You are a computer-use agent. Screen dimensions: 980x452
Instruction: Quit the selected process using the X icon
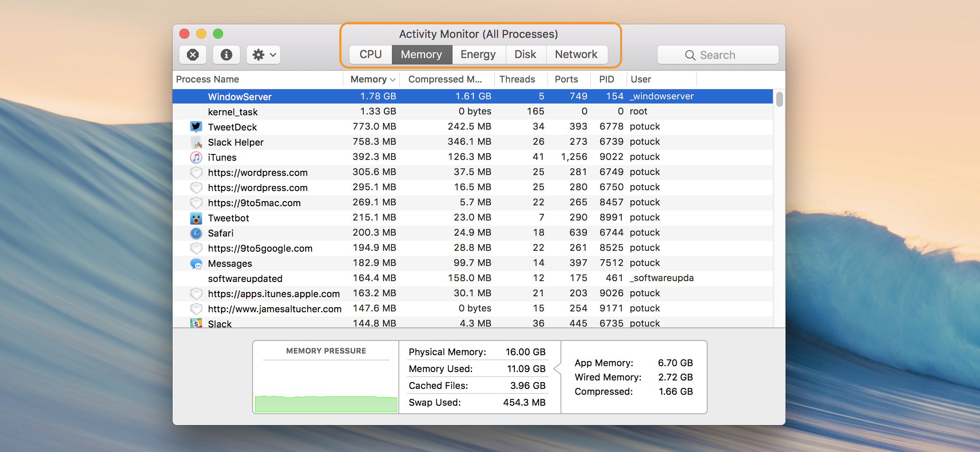tap(193, 54)
